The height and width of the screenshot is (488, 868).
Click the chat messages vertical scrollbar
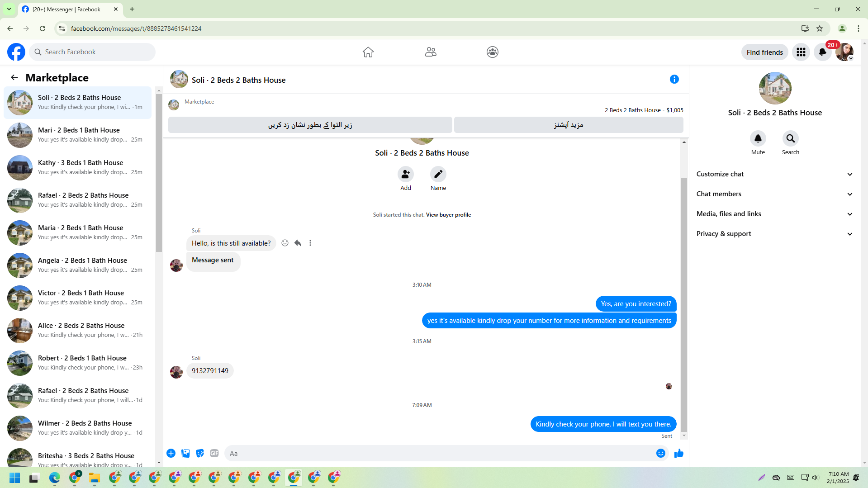684,305
